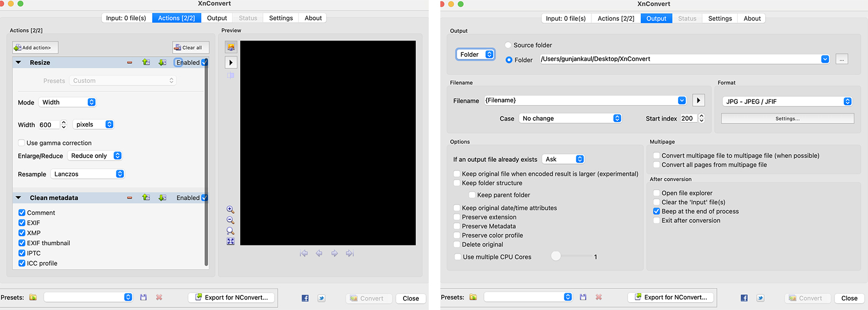This screenshot has height=310, width=868.
Task: Click the Clear all button
Action: pos(190,48)
